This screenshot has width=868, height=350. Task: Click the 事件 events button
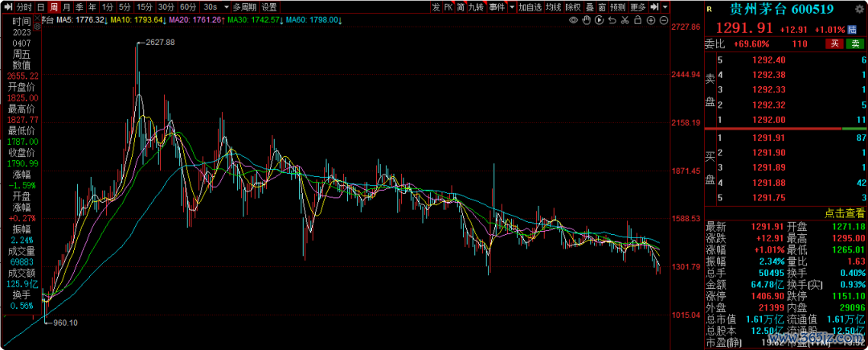click(497, 7)
